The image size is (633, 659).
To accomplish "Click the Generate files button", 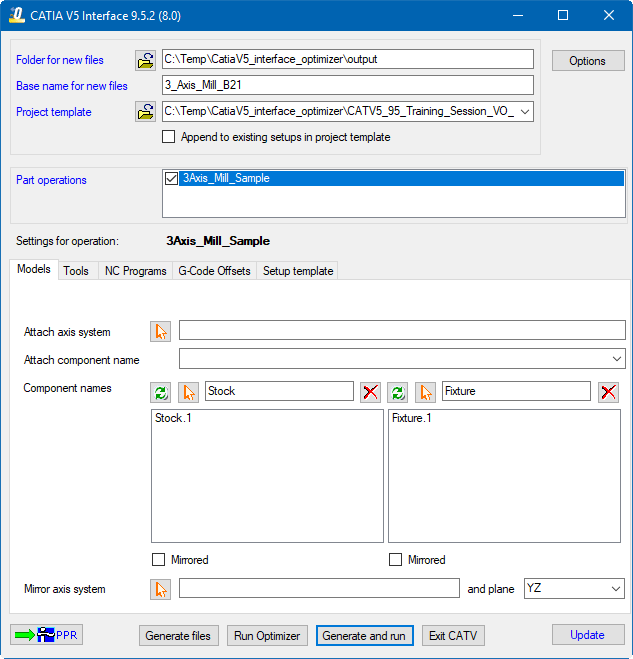I will point(179,635).
